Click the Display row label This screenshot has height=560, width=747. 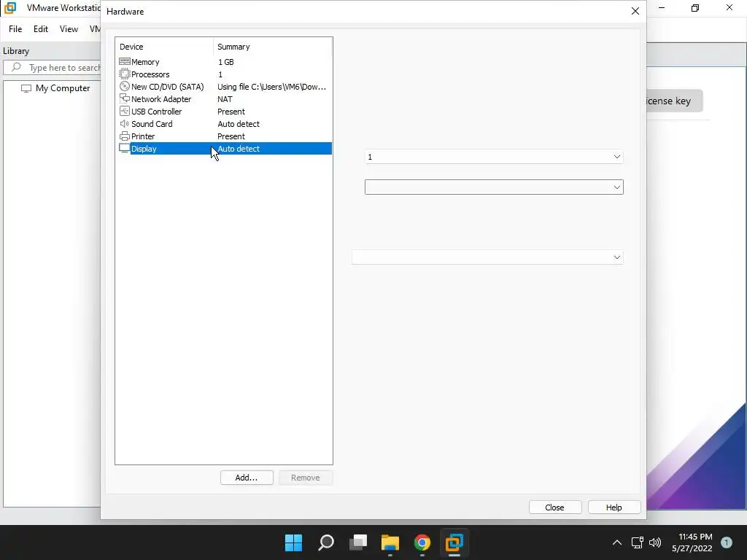(144, 149)
